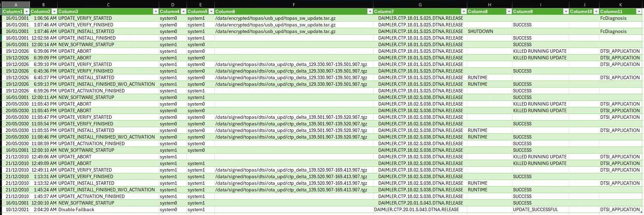Viewport: 644px width, 215px height.
Task: Select the 6:39:06 PM time cell
Action: (x=43, y=51)
